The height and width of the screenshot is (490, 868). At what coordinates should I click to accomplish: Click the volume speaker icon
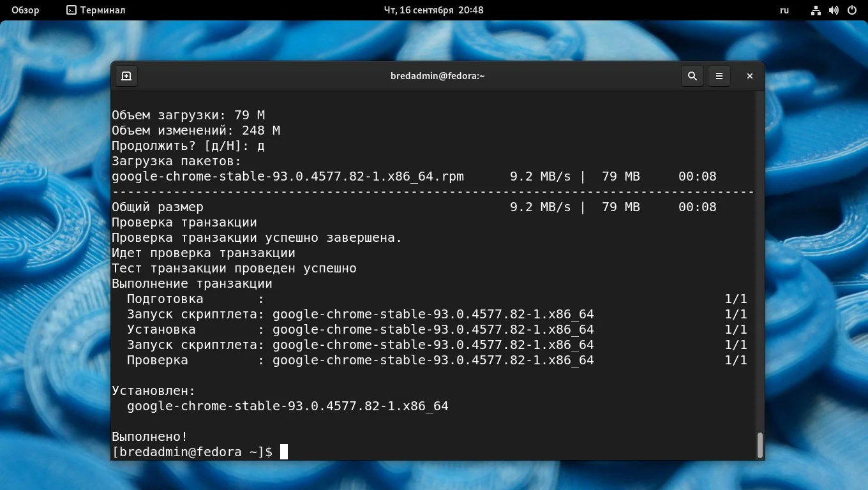[x=834, y=10]
